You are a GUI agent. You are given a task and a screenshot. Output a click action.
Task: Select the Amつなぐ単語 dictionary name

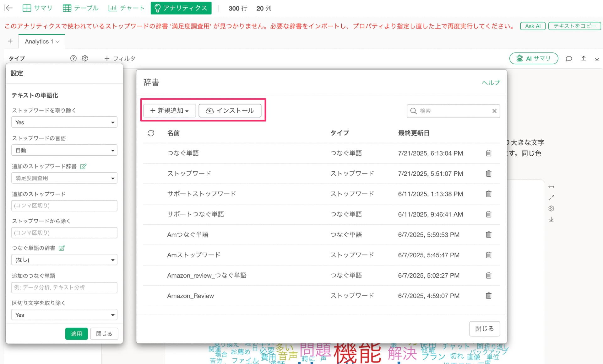[187, 235]
